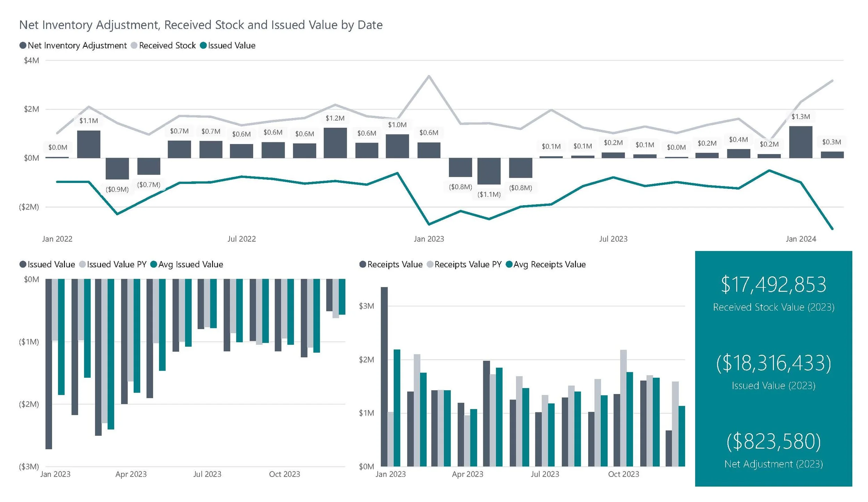Click the Net Inventory Adjustment legend dot

coord(23,45)
